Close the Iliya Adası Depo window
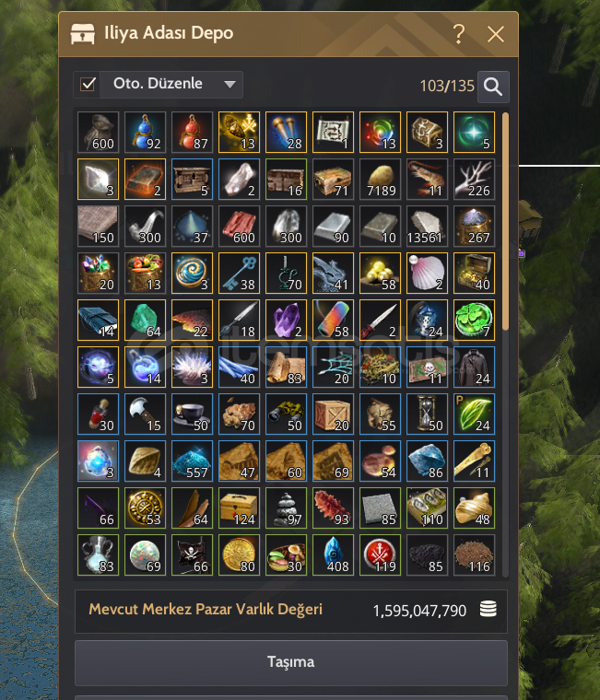The width and height of the screenshot is (600, 700). coord(496,34)
